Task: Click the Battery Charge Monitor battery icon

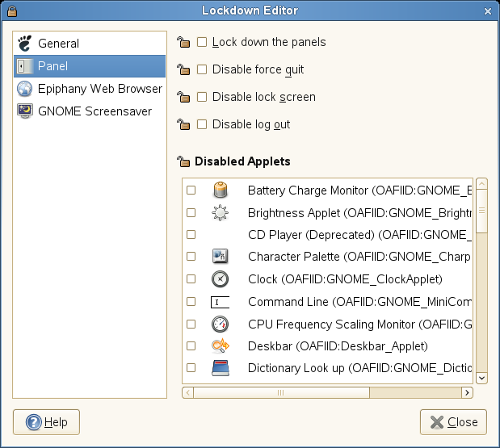Action: point(220,191)
